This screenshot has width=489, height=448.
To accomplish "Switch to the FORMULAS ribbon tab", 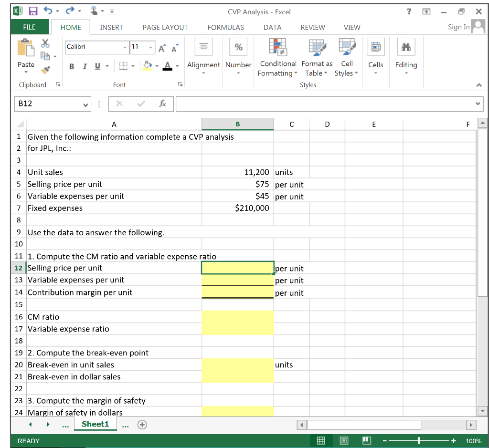I will click(x=225, y=27).
